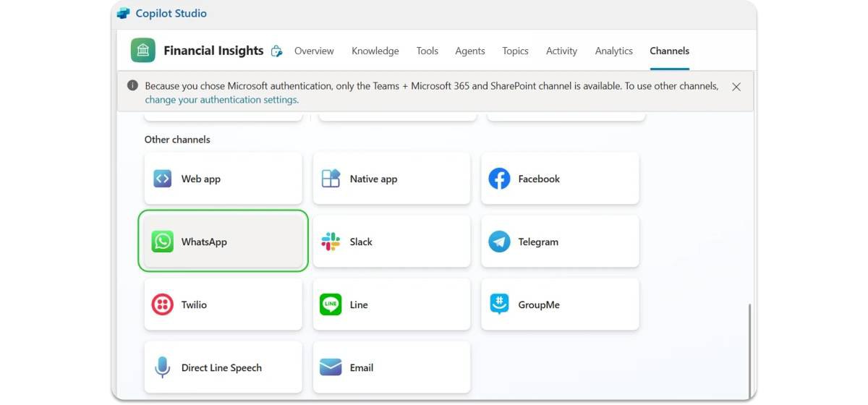Click the Twilio red circle icon
Image resolution: width=868 pixels, height=405 pixels.
point(163,304)
